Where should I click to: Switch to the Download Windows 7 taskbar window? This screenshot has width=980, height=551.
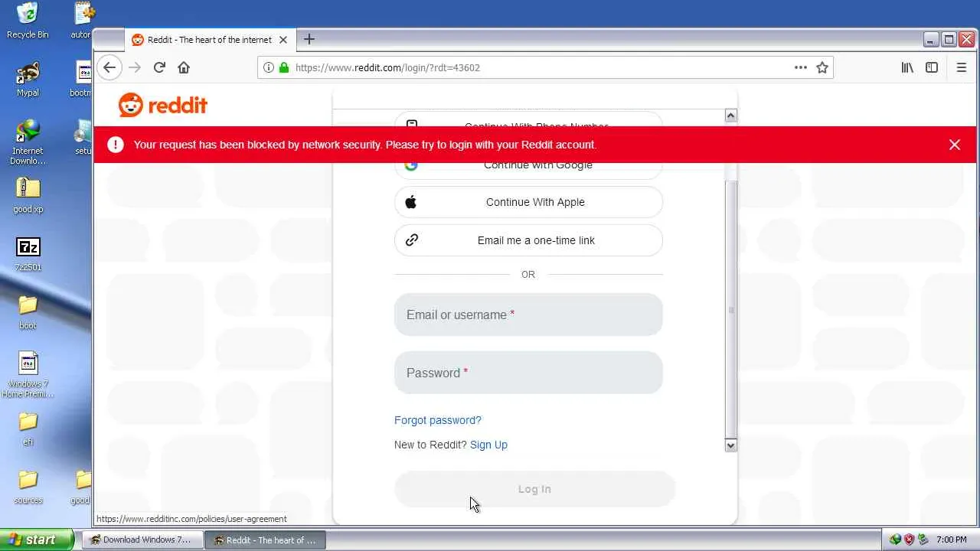[142, 540]
